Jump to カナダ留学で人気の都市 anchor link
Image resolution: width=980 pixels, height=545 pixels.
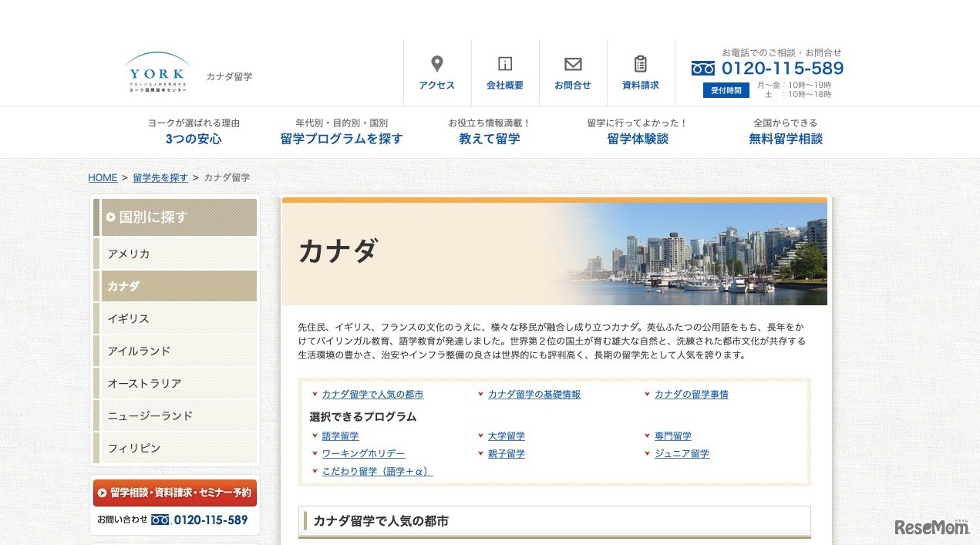coord(372,394)
